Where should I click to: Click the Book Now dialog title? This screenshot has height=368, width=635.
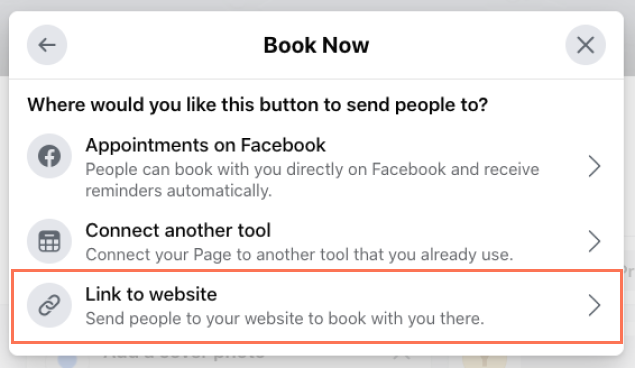tap(316, 45)
